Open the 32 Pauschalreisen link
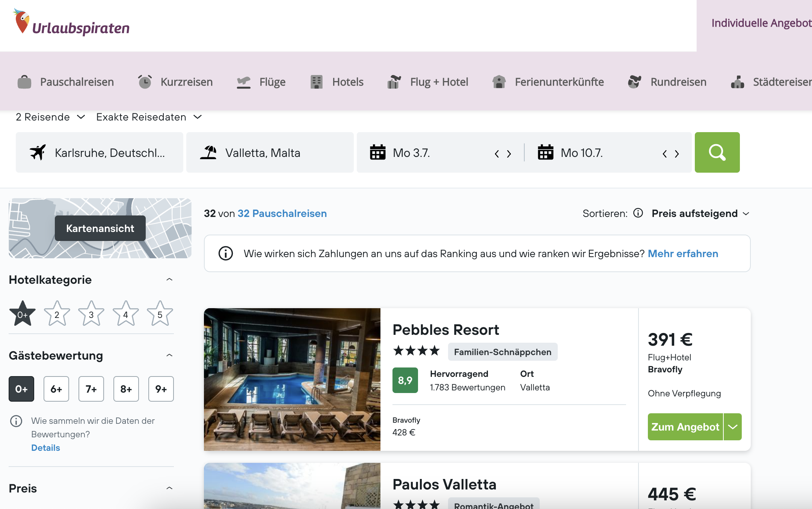This screenshot has width=812, height=509. tap(282, 213)
